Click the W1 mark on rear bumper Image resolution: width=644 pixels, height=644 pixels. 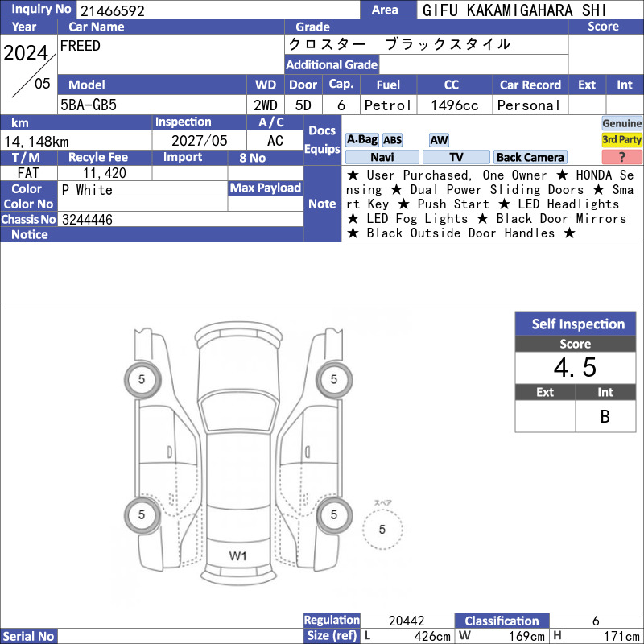(x=237, y=556)
